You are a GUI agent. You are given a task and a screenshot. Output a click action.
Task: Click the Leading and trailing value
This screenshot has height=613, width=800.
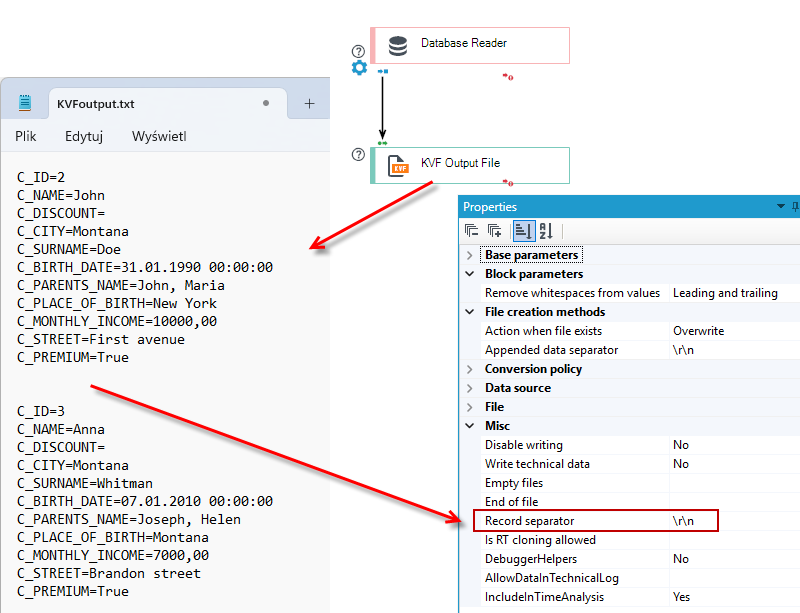click(725, 293)
